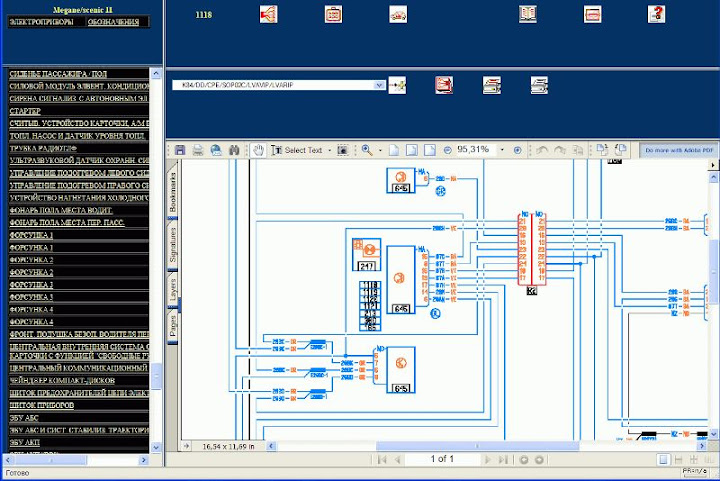Switch to the ЭЛЕКТРОПРИБОРЫ tab

click(x=41, y=22)
